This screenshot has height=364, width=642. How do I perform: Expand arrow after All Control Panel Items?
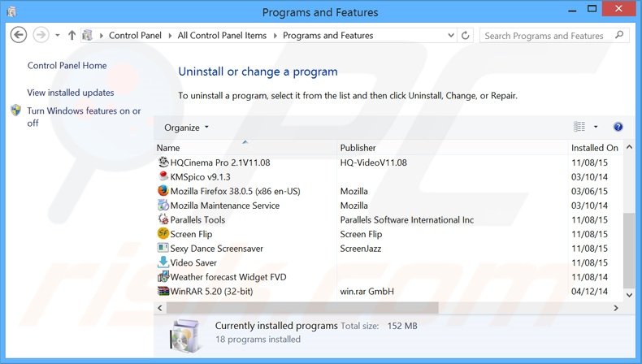[x=275, y=36]
